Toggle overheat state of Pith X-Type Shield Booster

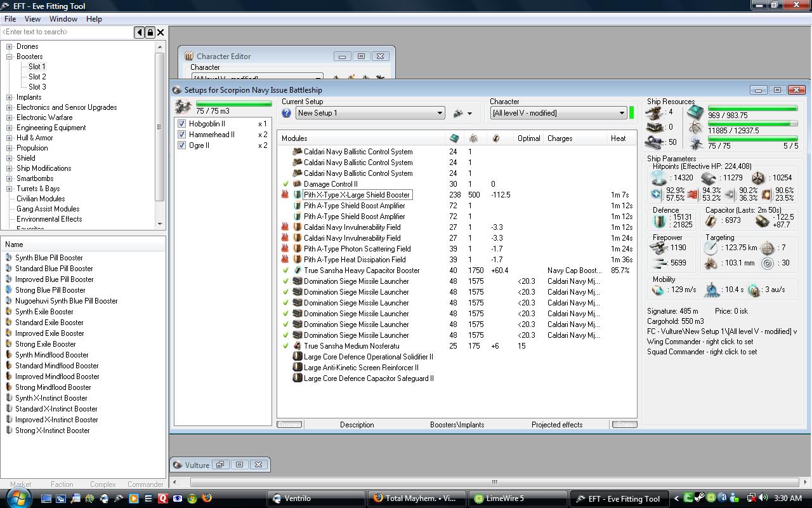(x=285, y=195)
